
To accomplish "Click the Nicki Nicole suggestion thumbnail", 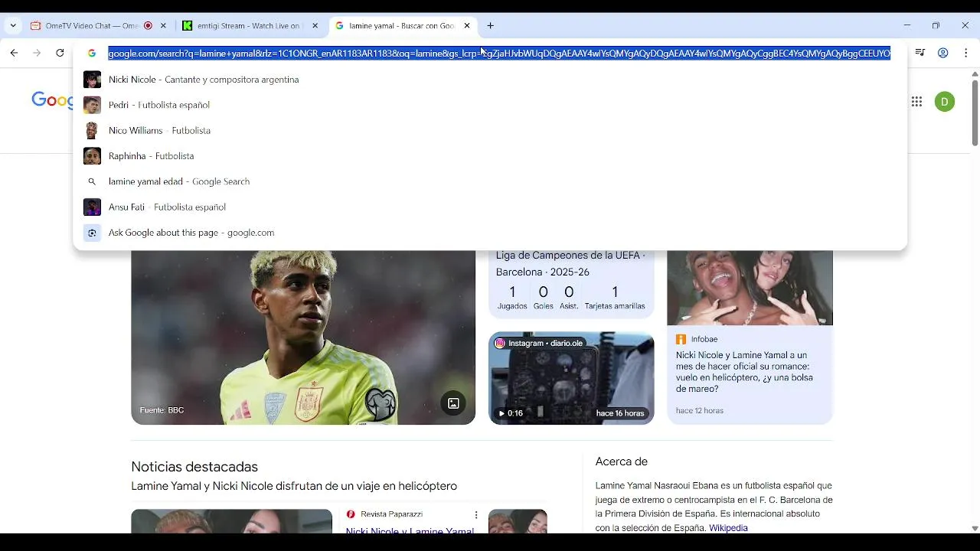I will [x=92, y=80].
